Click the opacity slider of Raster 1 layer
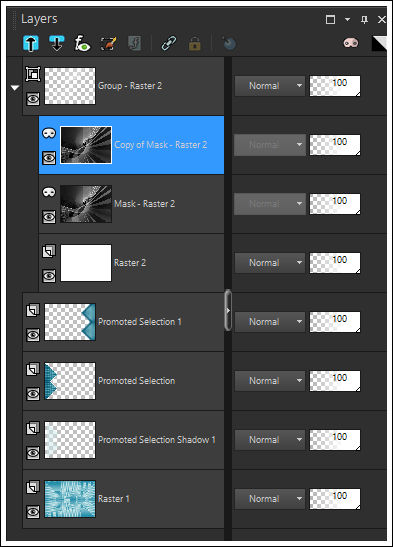The image size is (393, 547). 335,499
